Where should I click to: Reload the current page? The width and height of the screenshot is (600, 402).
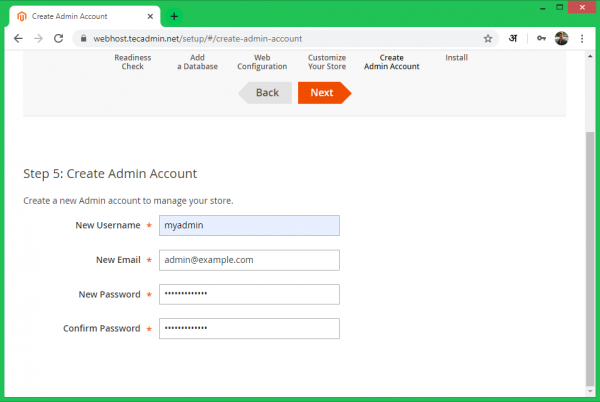click(x=58, y=38)
